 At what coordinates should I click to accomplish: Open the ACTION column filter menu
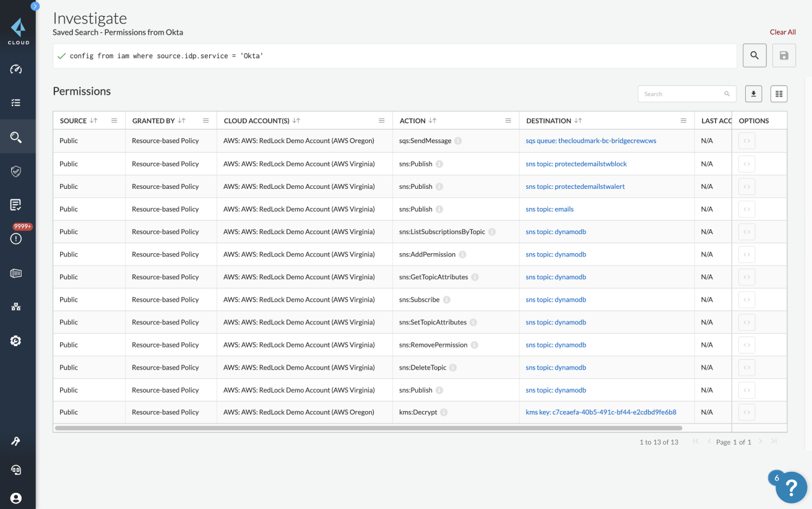pos(508,121)
